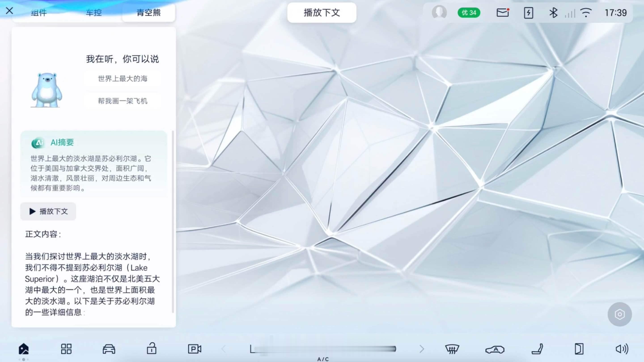Click the A/C temperature slider bar
Screen dimensions: 644x362
(324, 349)
